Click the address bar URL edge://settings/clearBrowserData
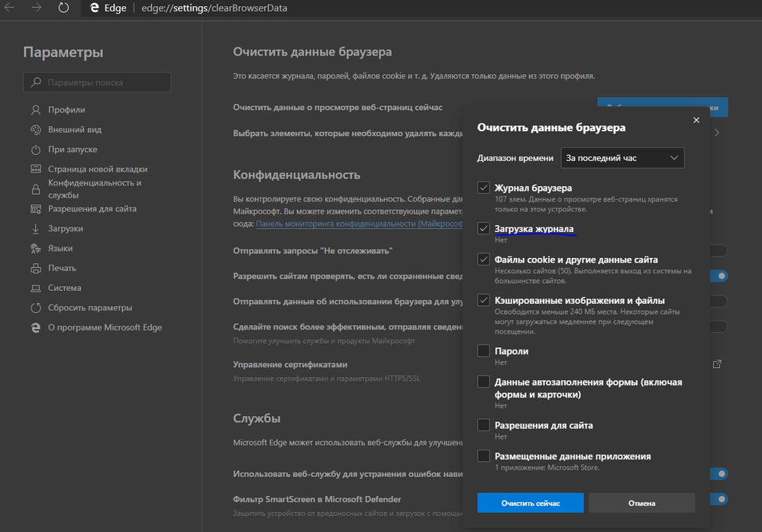Viewport: 762px width, 532px height. click(x=215, y=8)
